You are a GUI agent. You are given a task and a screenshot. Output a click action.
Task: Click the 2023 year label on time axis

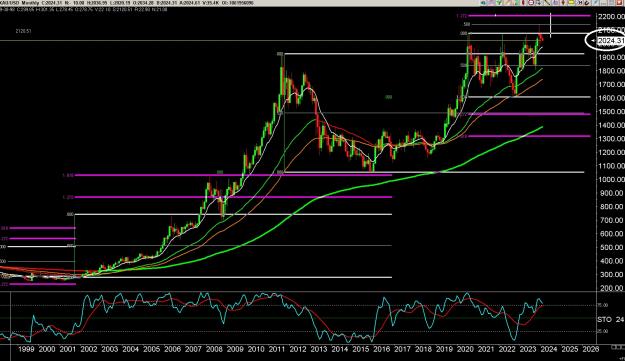coord(528,349)
